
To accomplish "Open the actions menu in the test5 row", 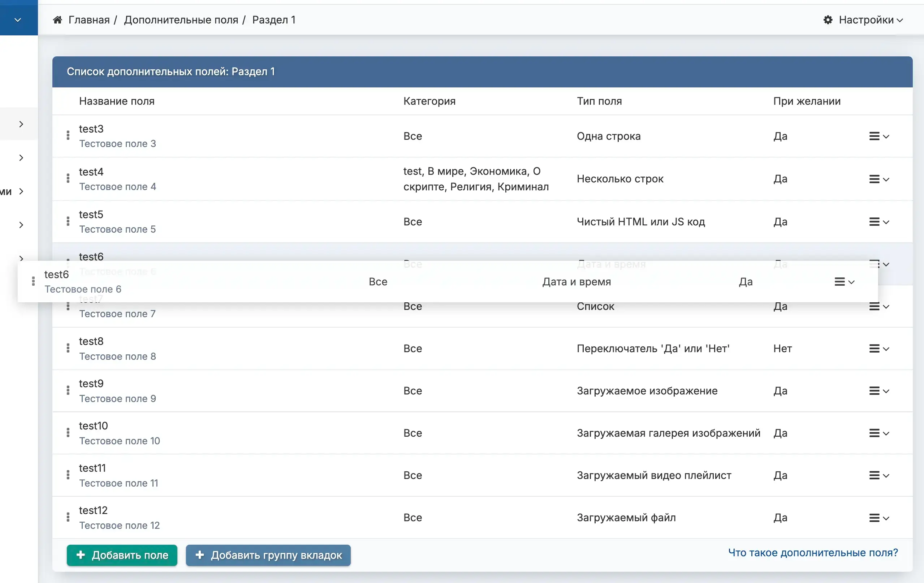I will [879, 222].
